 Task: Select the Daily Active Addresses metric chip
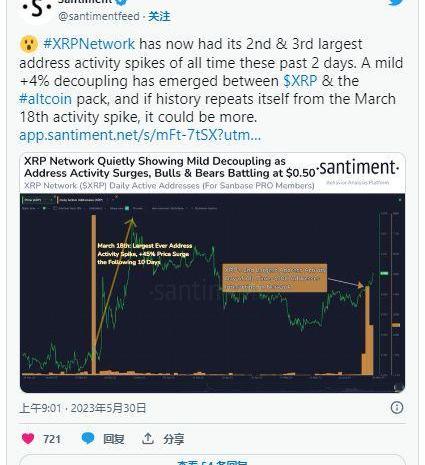pos(83,200)
